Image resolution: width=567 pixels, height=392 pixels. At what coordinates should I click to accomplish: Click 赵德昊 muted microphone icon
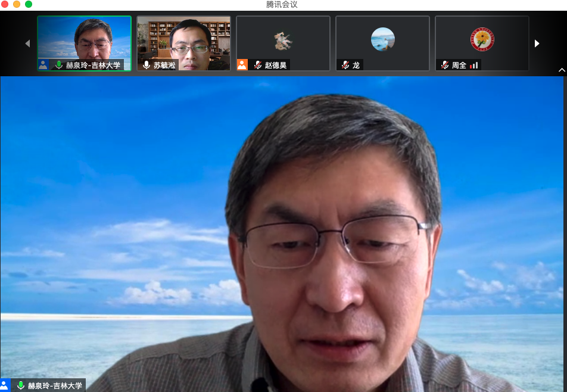tap(258, 65)
